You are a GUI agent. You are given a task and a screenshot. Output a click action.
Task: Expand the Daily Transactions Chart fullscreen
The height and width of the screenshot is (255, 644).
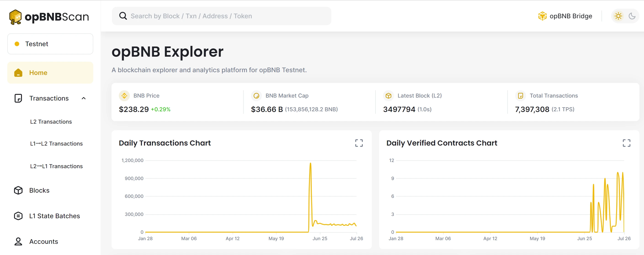(359, 143)
